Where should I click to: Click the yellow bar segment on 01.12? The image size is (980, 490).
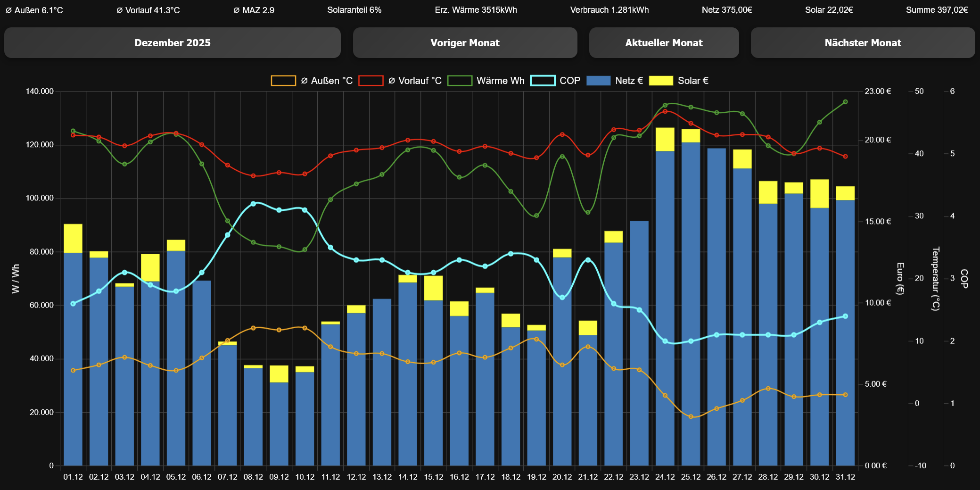click(x=73, y=238)
